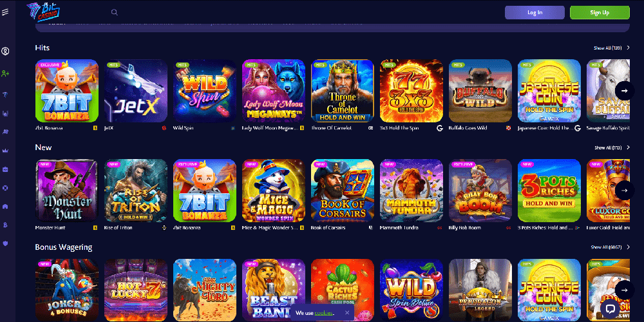Image resolution: width=644 pixels, height=322 pixels.
Task: Click the green add-user sidebar icon
Action: click(5, 73)
